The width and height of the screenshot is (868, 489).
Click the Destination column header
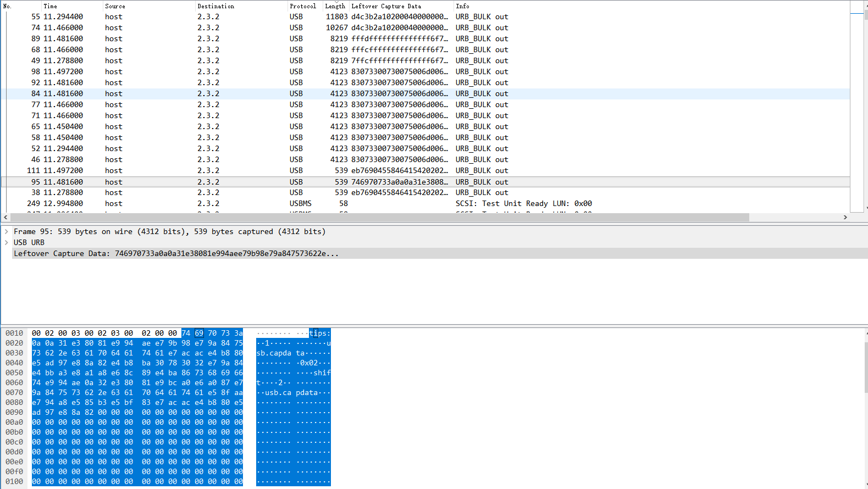coord(216,6)
